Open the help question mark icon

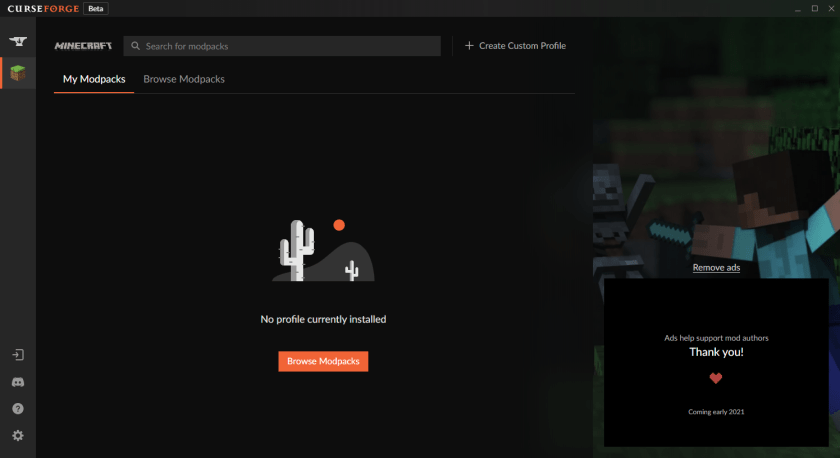point(17,409)
